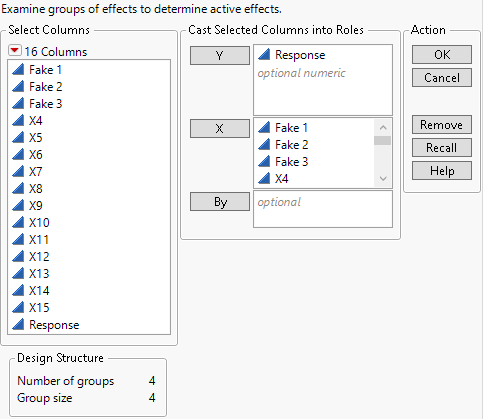Assign selection to the Y role
The height and width of the screenshot is (419, 483).
coord(220,55)
